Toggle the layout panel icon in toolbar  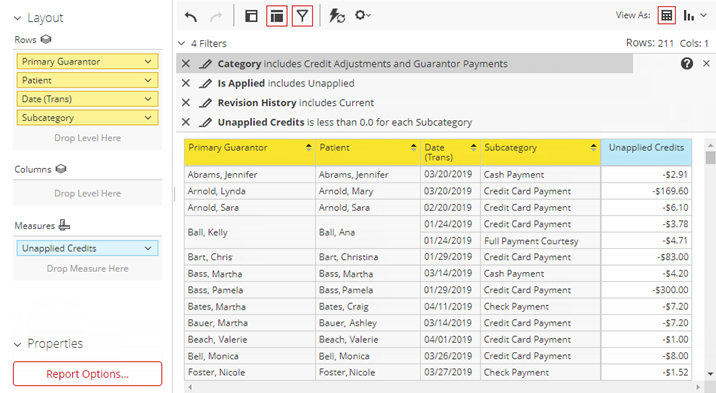point(251,16)
